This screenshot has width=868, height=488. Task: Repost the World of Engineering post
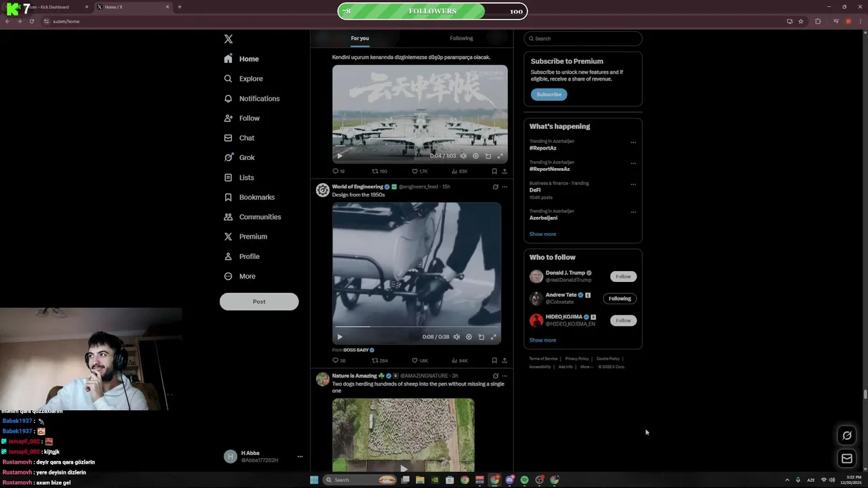click(x=380, y=361)
